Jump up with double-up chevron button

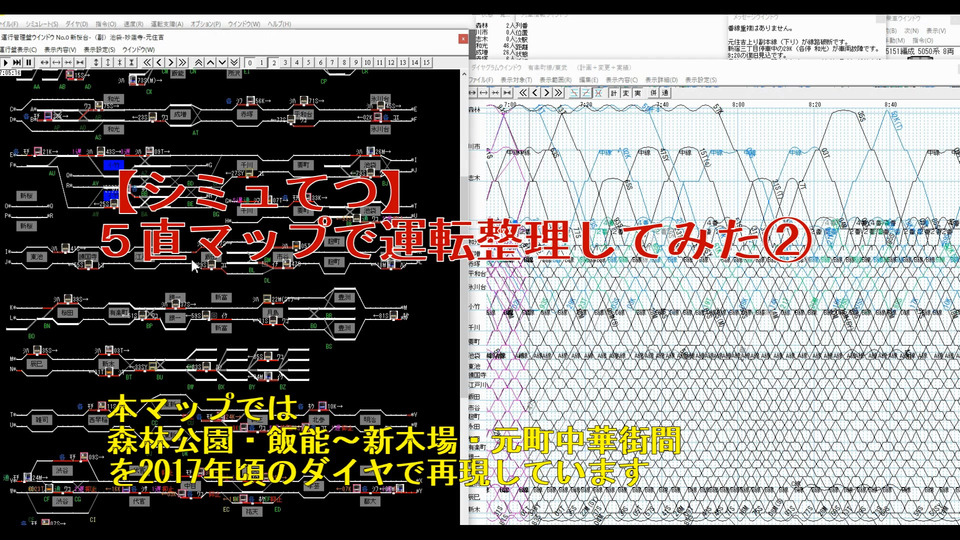198,62
